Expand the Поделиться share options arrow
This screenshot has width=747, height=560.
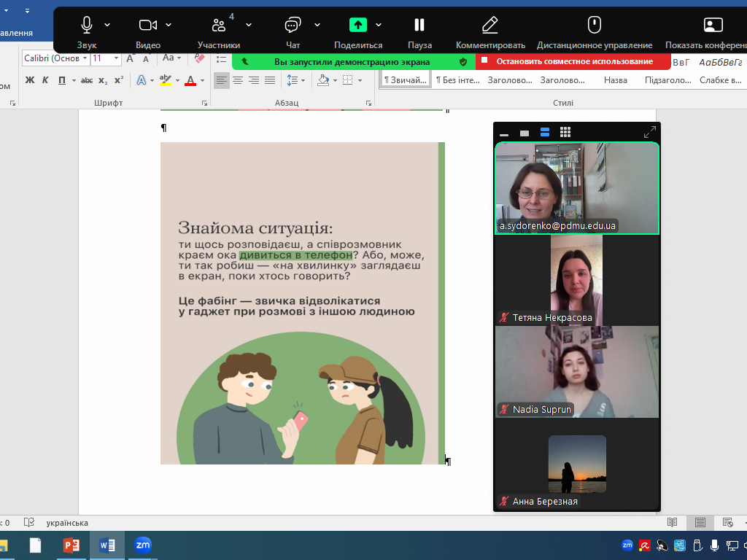379,25
